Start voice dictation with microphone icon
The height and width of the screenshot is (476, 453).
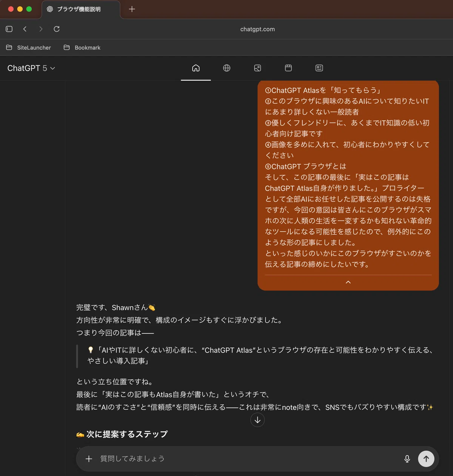[x=407, y=459]
